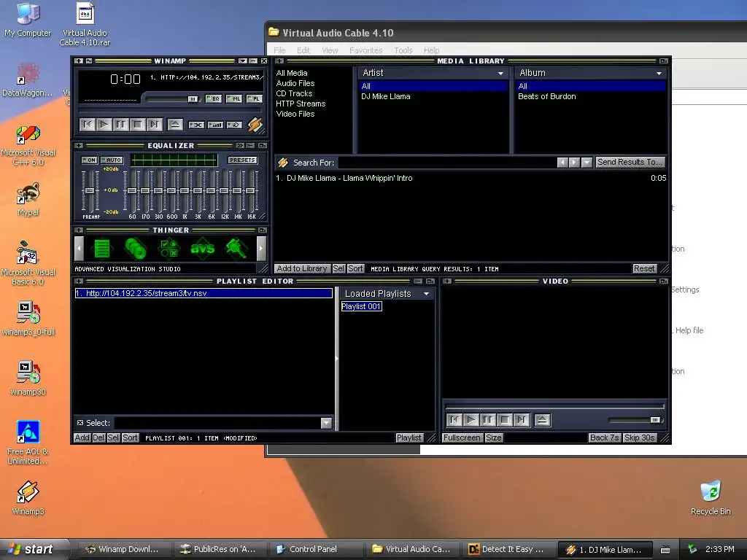The image size is (747, 560).
Task: Click the 60 Hz equalizer band slider
Action: [132, 191]
